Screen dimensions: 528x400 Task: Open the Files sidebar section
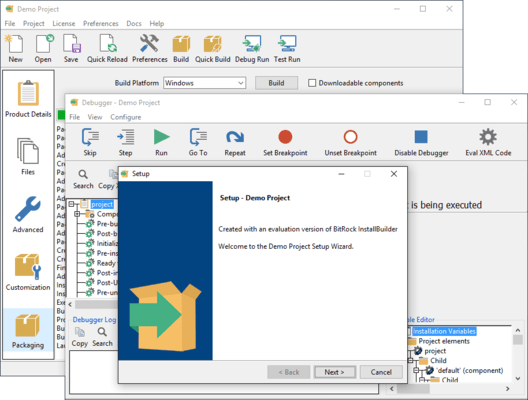coord(28,156)
